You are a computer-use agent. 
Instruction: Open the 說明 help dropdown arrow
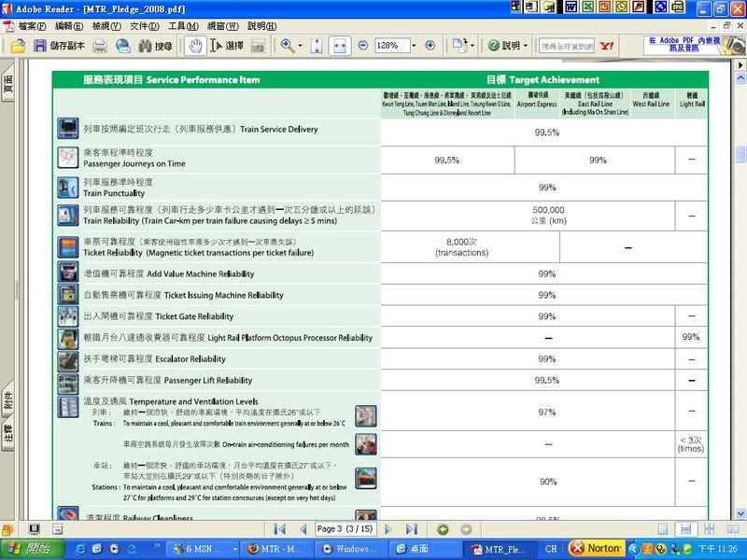tap(526, 46)
